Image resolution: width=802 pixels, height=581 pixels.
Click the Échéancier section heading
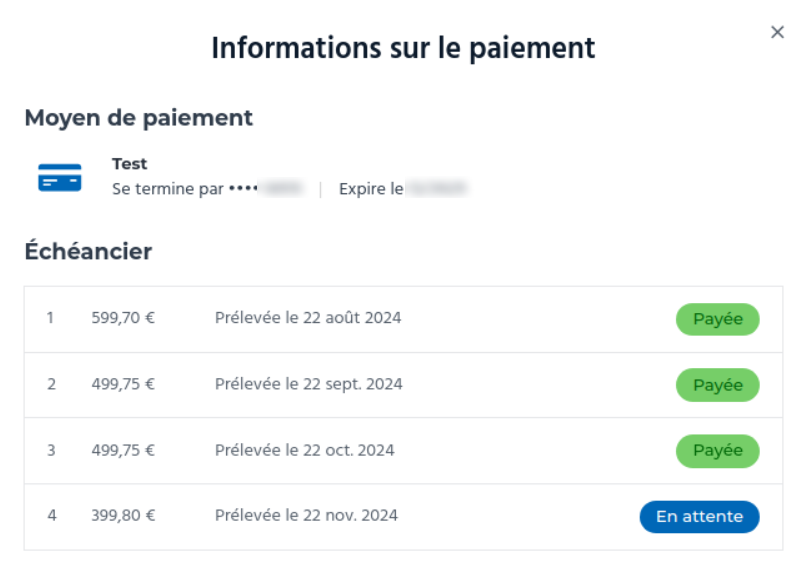pyautogui.click(x=88, y=251)
